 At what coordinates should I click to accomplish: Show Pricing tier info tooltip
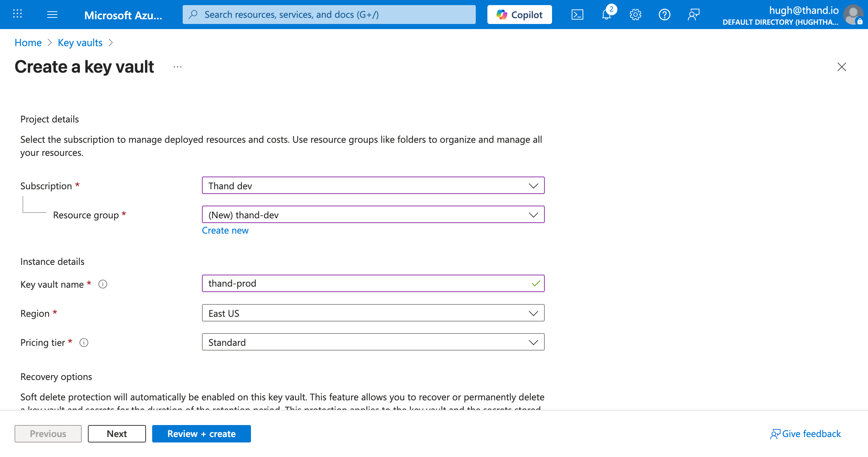[84, 342]
